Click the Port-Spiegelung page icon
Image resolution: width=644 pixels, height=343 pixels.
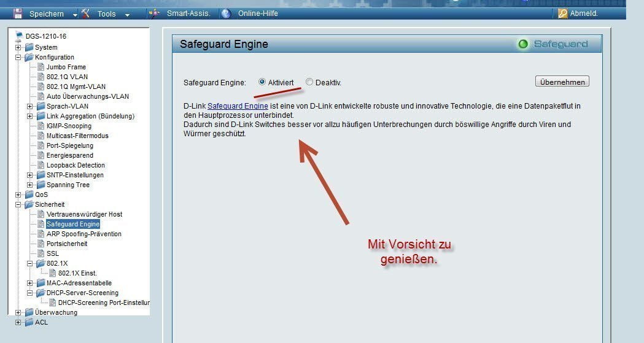click(41, 145)
